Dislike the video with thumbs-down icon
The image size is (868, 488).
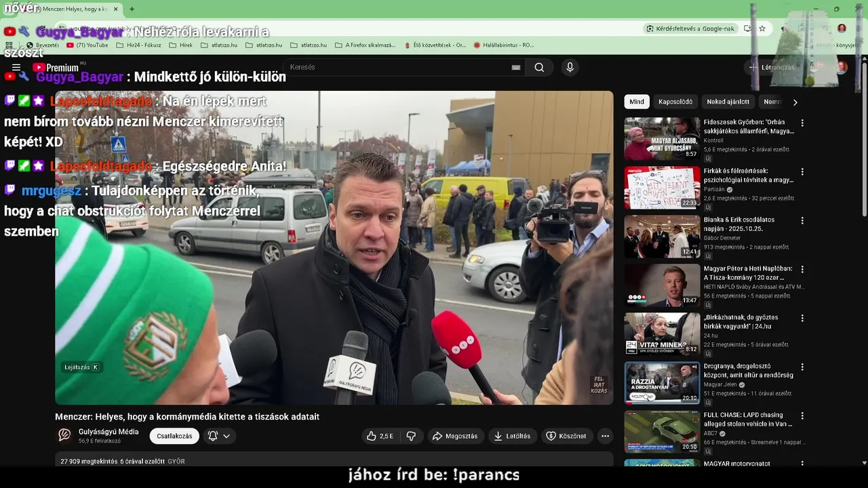click(x=411, y=436)
